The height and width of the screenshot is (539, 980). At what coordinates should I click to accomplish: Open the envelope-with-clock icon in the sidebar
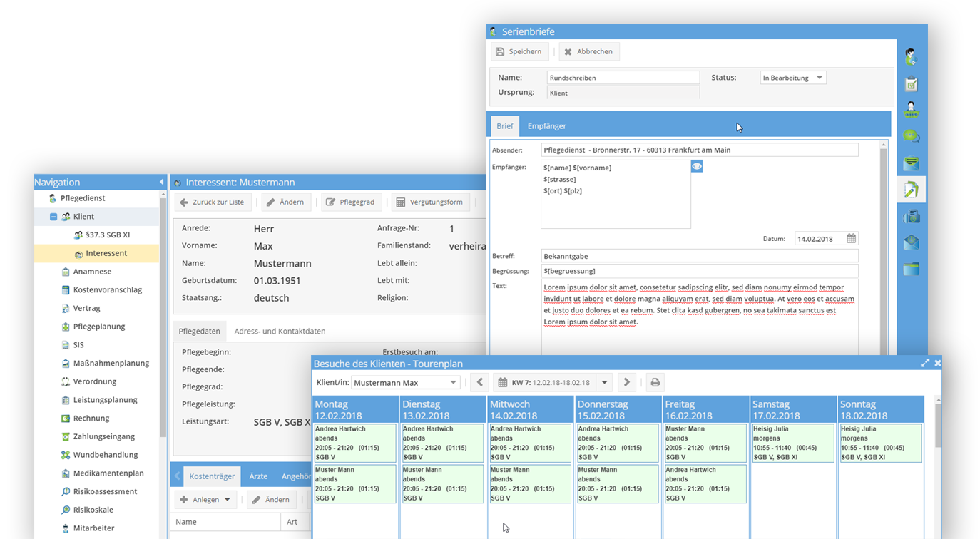pos(911,242)
